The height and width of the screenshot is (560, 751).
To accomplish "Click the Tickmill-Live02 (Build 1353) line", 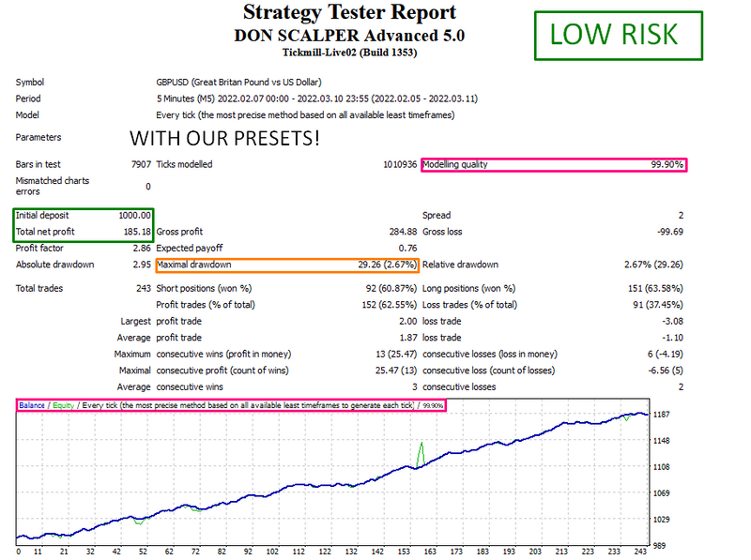I will tap(349, 53).
